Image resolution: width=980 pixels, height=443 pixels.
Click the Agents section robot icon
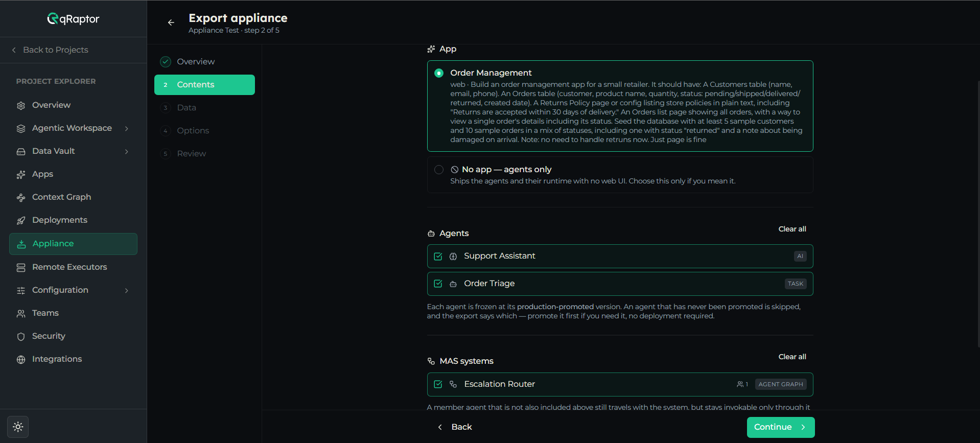pos(431,234)
